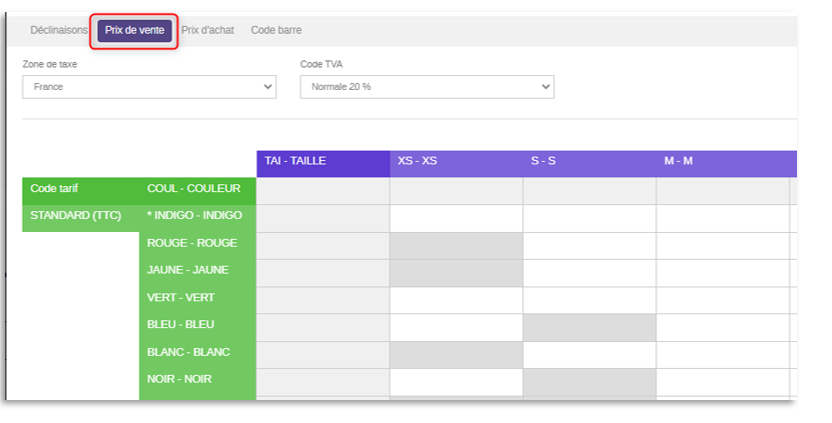Screen dimensions: 832x423
Task: Click the INDIGO XS price cell
Action: [456, 219]
